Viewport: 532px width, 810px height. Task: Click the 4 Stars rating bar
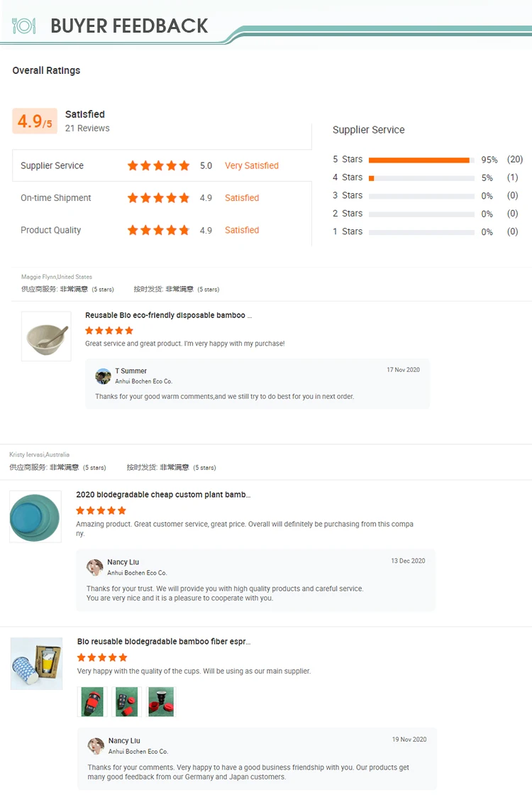pyautogui.click(x=421, y=178)
